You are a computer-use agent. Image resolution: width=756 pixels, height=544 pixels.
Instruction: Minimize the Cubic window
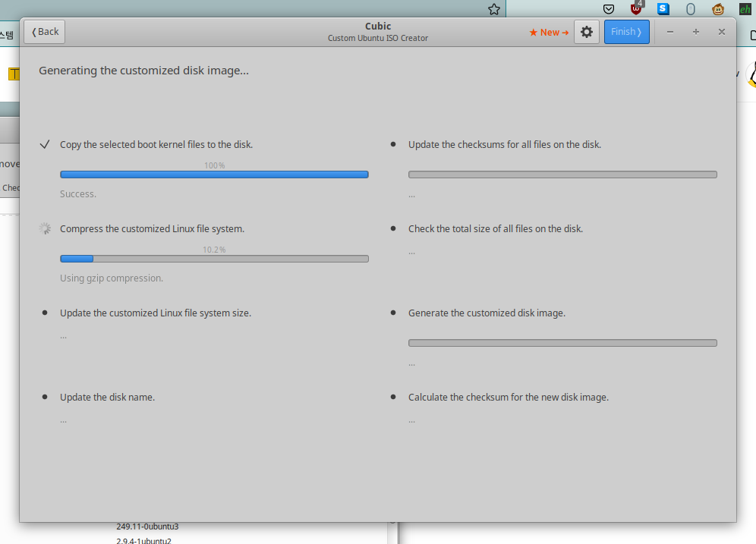[670, 32]
